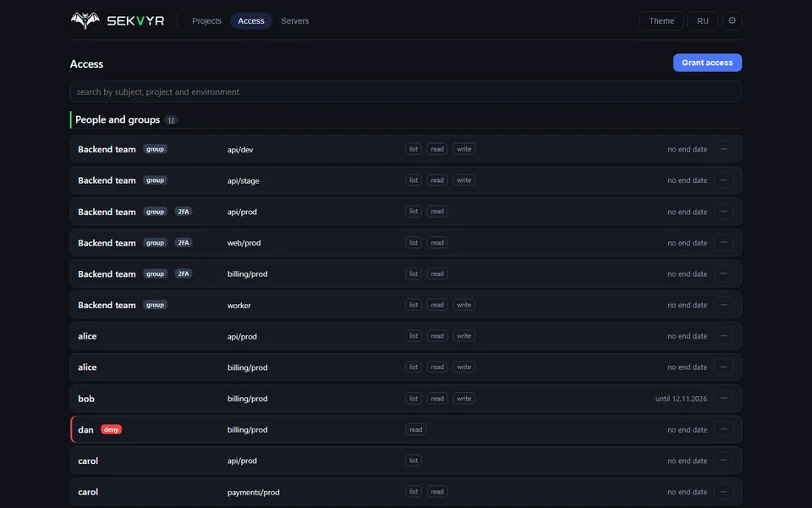The width and height of the screenshot is (812, 508).
Task: Click the Sekvyr bat logo
Action: click(x=85, y=20)
